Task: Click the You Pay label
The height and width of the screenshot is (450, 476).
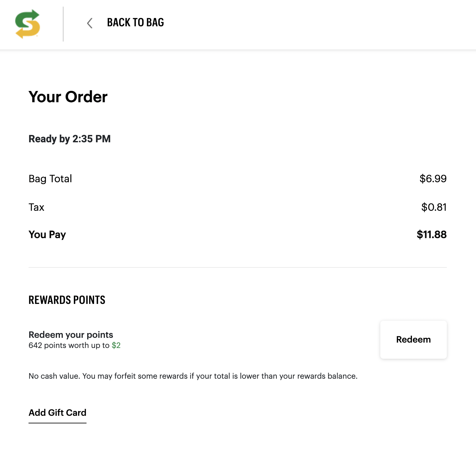Action: (x=47, y=235)
